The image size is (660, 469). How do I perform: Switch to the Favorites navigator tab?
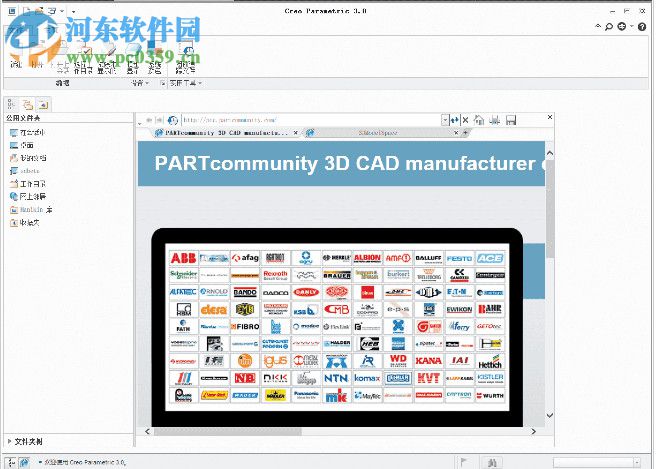43,104
